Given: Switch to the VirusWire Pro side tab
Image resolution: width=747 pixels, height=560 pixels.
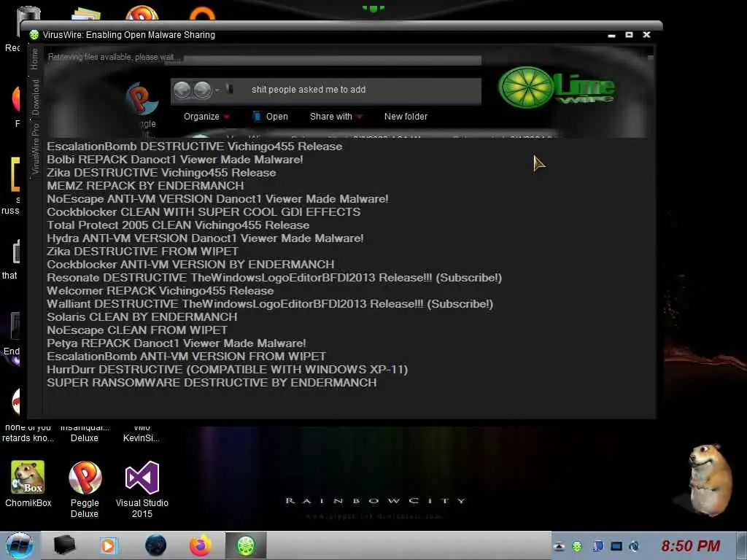Looking at the screenshot, I should tap(35, 149).
